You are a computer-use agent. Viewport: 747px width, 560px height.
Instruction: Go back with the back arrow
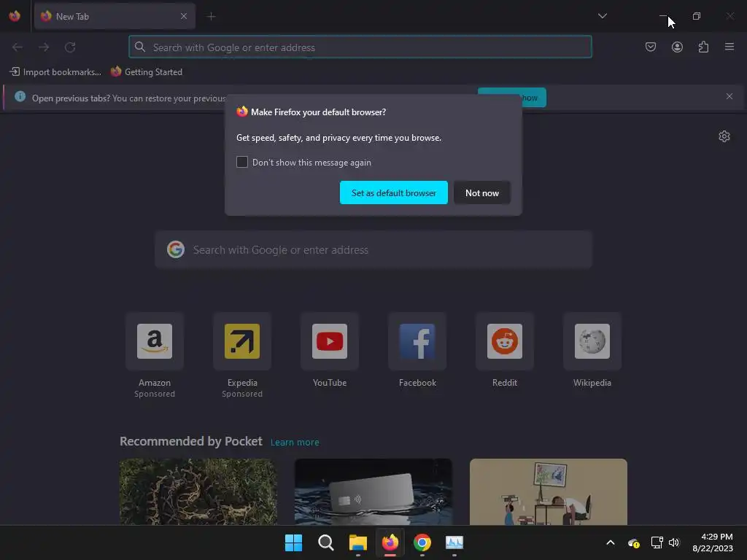click(x=18, y=47)
